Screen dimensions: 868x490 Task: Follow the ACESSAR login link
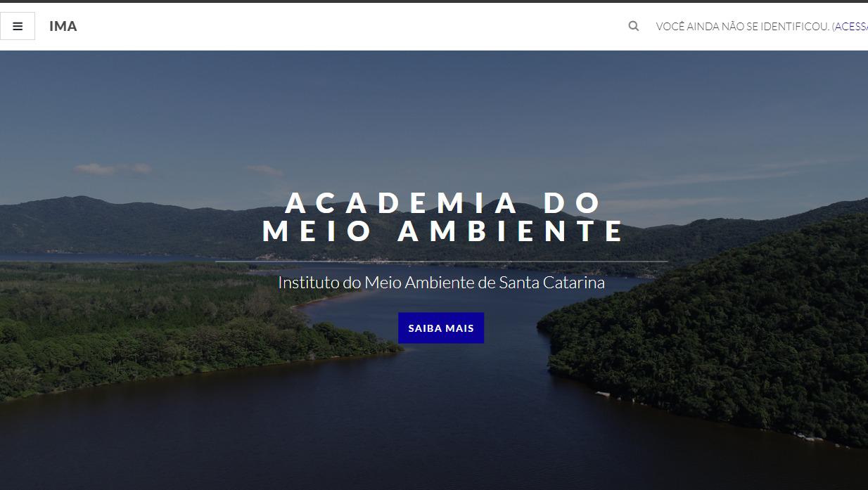click(x=851, y=27)
